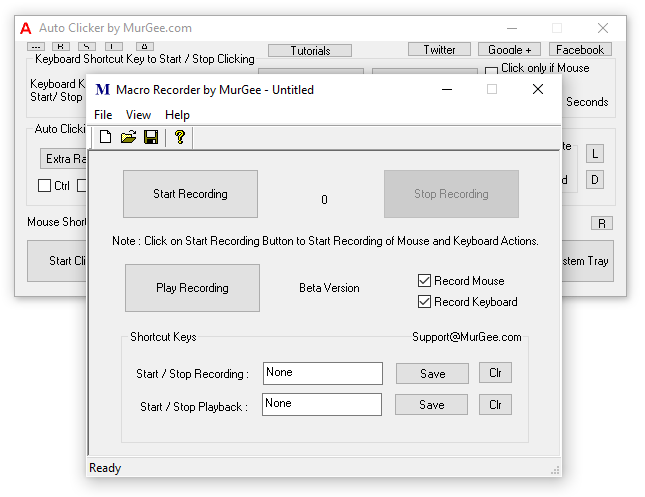Open the View menu
The width and height of the screenshot is (645, 497).
(x=138, y=115)
